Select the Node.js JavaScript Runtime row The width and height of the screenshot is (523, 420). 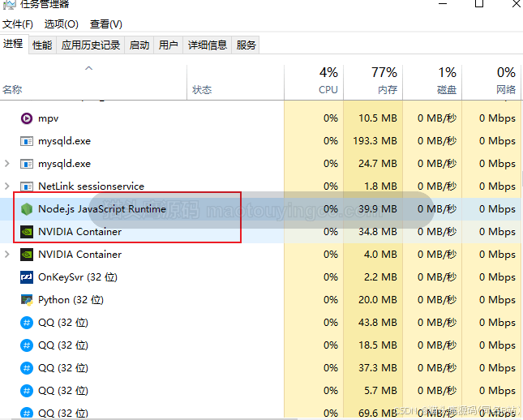[260, 209]
